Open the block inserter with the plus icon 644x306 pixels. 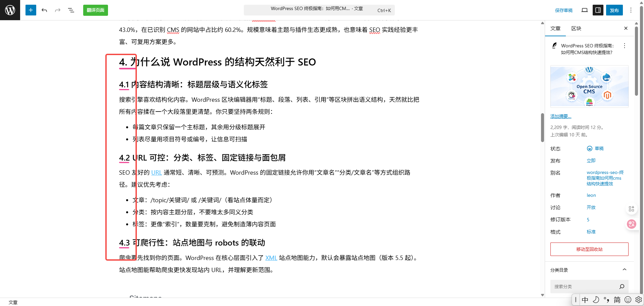(x=31, y=10)
